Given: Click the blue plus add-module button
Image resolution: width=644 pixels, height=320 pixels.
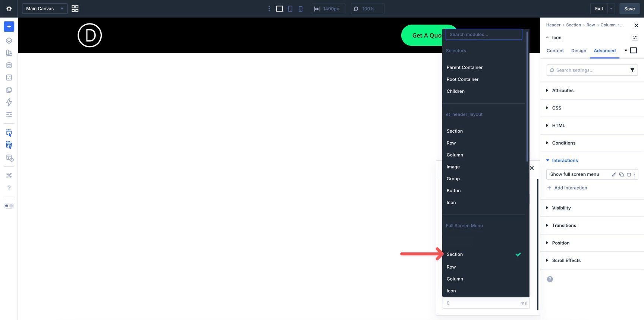Looking at the screenshot, I should tap(9, 26).
